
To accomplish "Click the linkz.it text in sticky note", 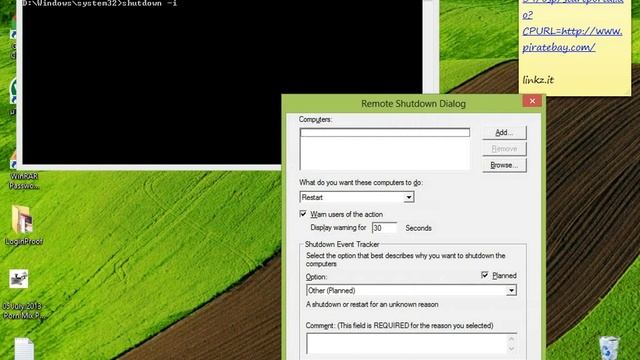I will (538, 80).
